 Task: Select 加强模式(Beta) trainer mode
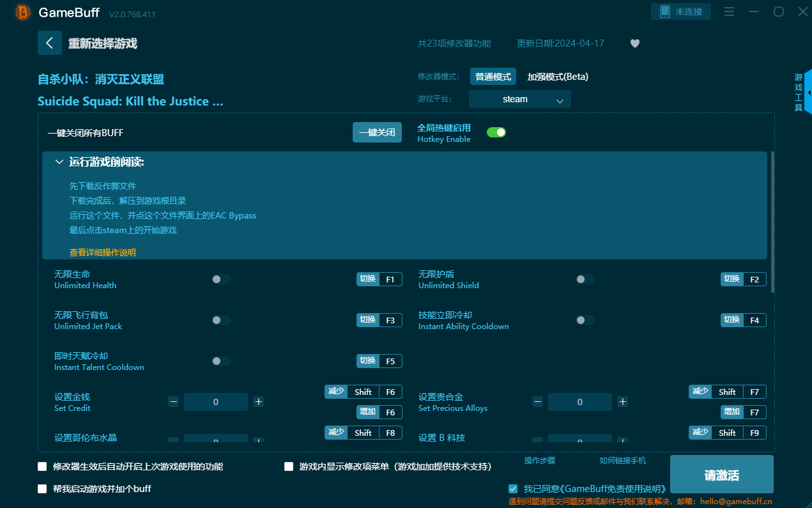tap(558, 77)
